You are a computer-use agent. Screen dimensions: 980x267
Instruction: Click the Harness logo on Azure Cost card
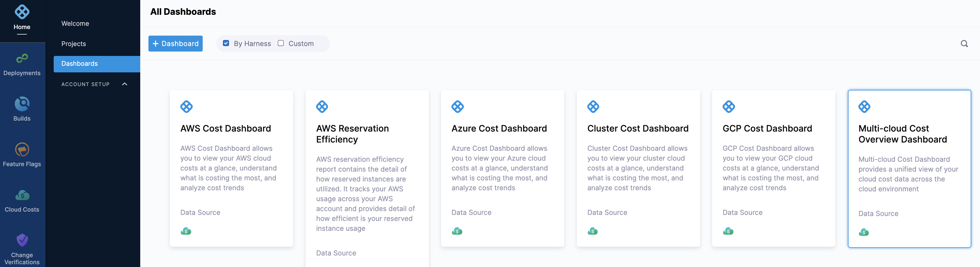point(457,107)
